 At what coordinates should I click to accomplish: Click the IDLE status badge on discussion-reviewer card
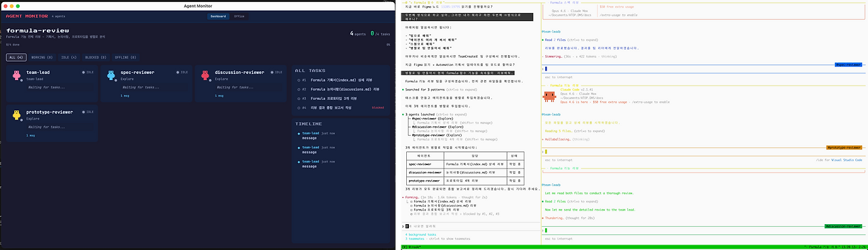tap(276, 71)
